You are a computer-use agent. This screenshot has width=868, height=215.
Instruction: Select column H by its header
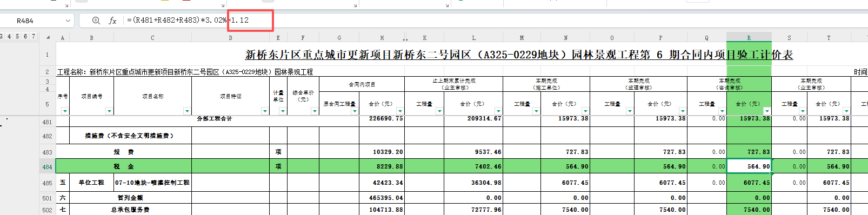click(382, 37)
